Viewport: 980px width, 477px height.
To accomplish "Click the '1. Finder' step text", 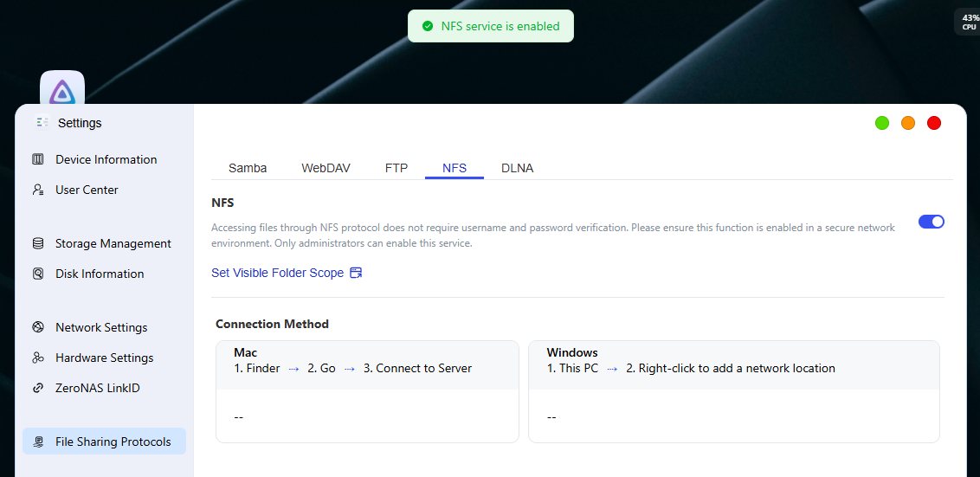I will (257, 368).
